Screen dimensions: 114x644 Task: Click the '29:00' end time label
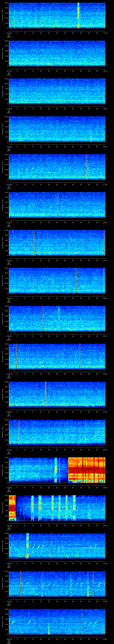(x=105, y=487)
